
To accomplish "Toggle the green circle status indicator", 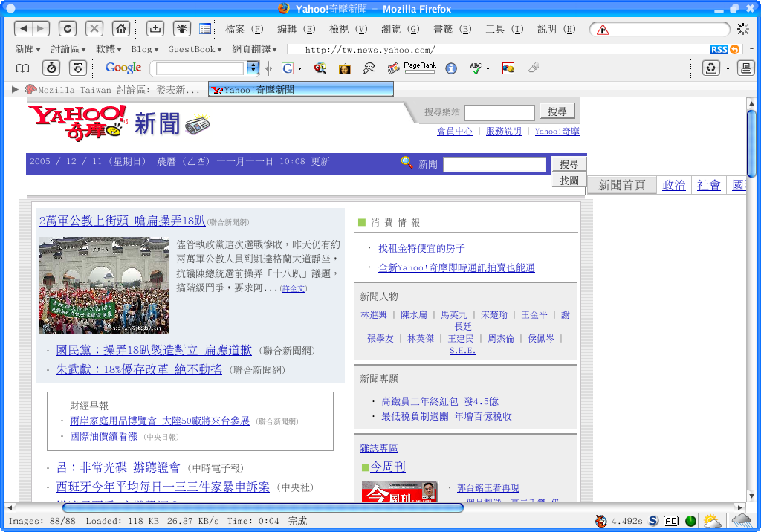I will click(x=690, y=521).
